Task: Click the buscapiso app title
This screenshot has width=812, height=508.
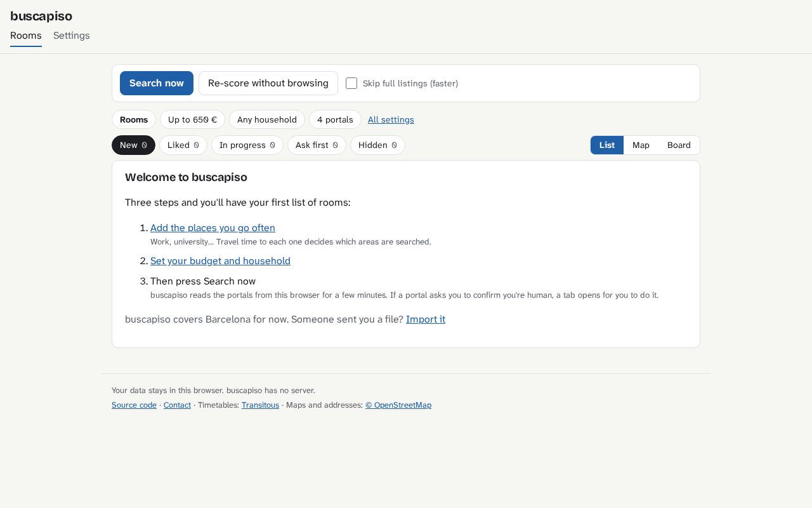Action: point(41,16)
